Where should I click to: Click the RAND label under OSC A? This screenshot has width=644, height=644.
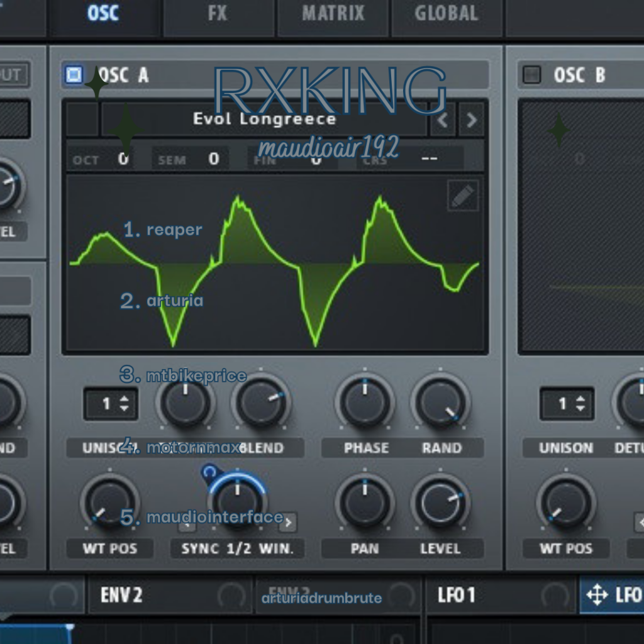tap(442, 448)
